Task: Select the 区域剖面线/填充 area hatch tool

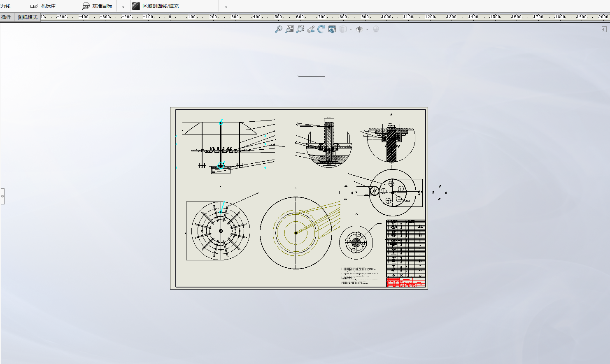Action: pos(155,6)
